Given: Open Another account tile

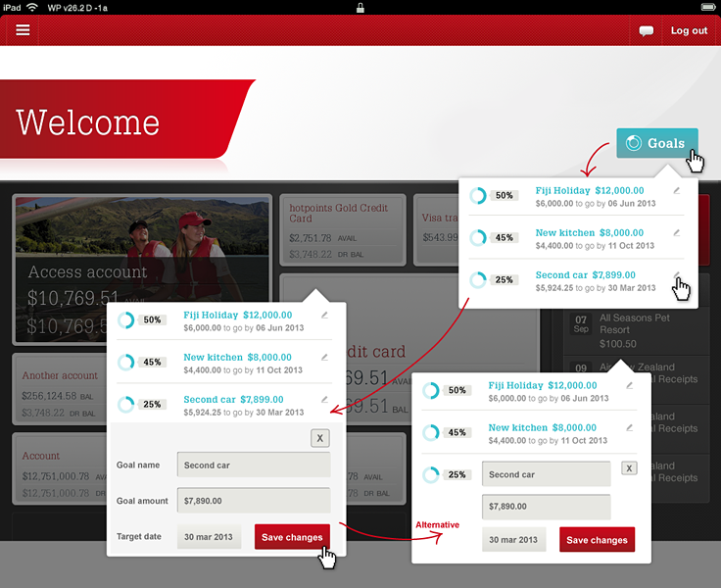Looking at the screenshot, I should 60,389.
